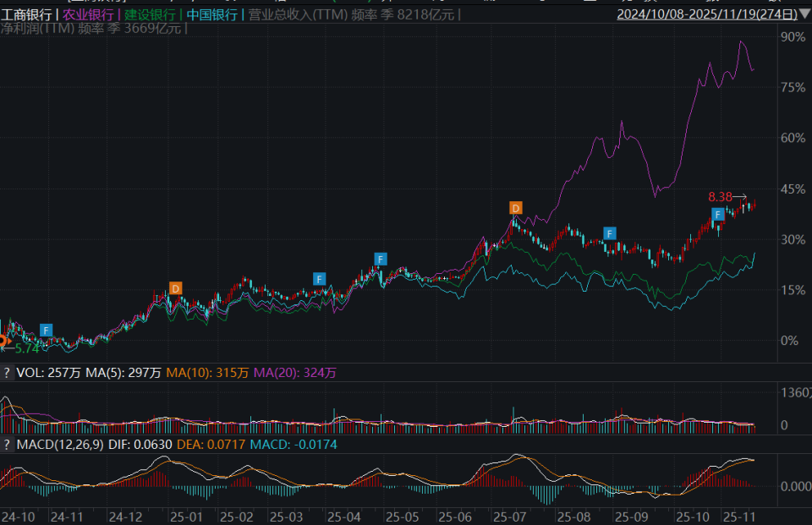Click the blue F marker beneath the 8.38 label
Viewport: 812px width, 525px height.
[717, 214]
